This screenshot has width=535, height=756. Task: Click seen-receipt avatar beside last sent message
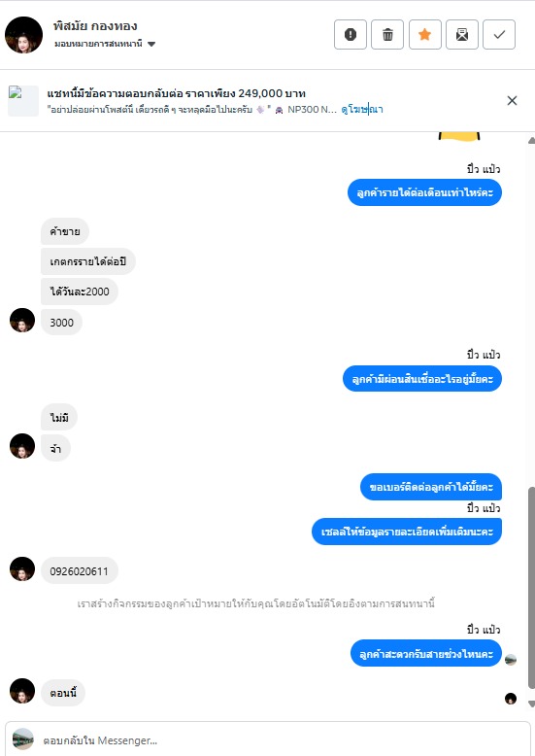[511, 660]
